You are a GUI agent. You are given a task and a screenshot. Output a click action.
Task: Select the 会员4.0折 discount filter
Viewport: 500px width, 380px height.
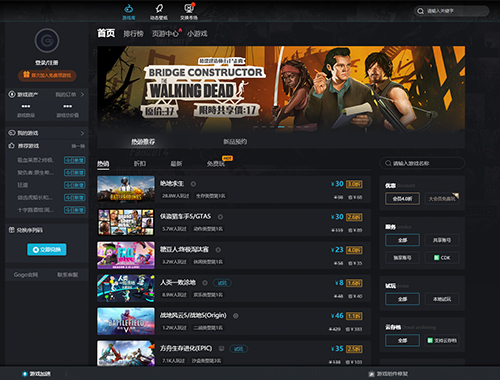[402, 199]
